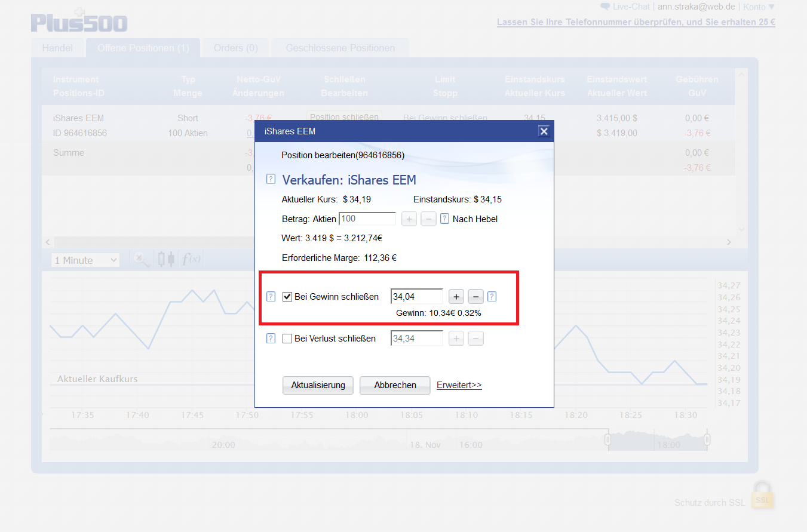Image resolution: width=807 pixels, height=532 pixels.
Task: Click the horizontal scrollbar left arrow
Action: click(x=48, y=242)
